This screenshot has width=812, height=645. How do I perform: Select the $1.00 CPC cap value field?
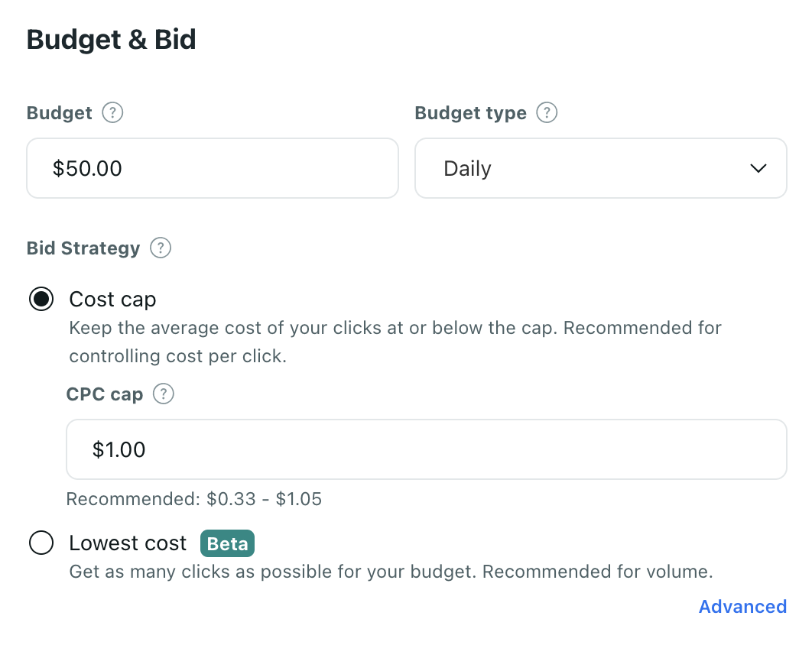(x=426, y=449)
